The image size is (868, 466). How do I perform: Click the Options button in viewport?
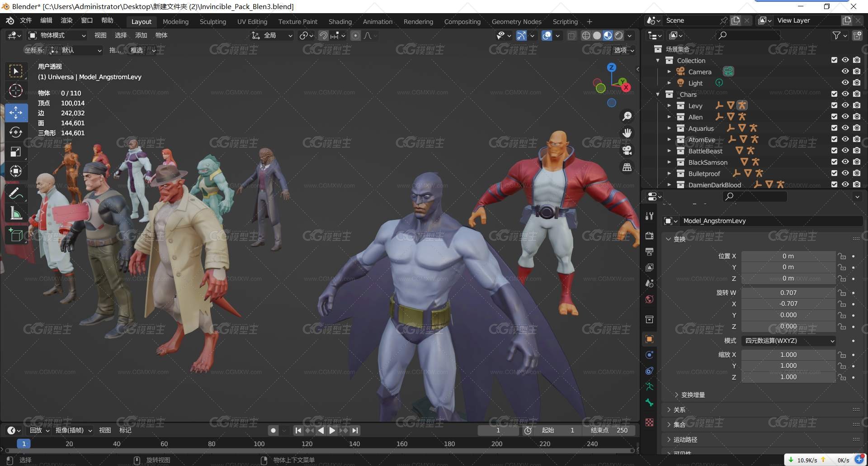point(624,50)
